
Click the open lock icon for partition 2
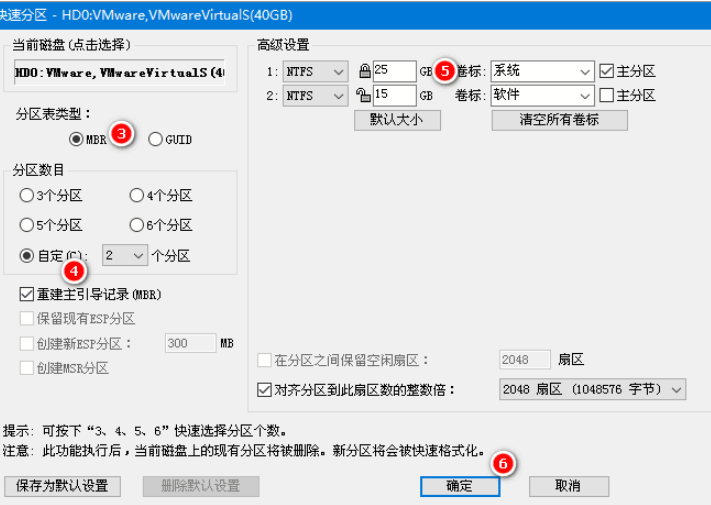[x=364, y=96]
